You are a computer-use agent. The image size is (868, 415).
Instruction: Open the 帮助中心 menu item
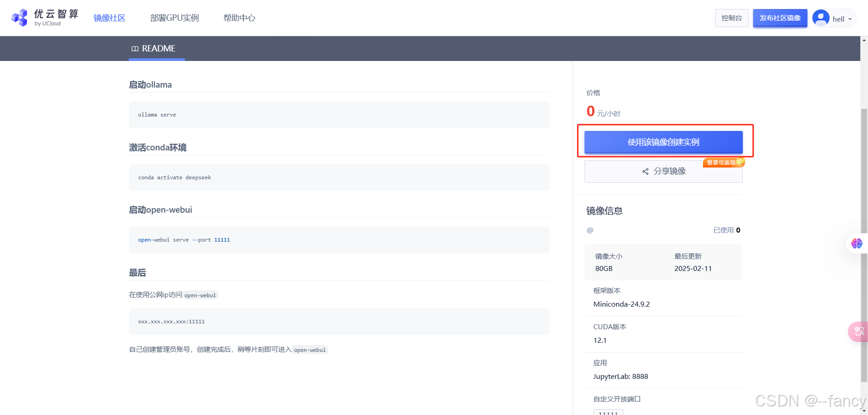click(239, 18)
